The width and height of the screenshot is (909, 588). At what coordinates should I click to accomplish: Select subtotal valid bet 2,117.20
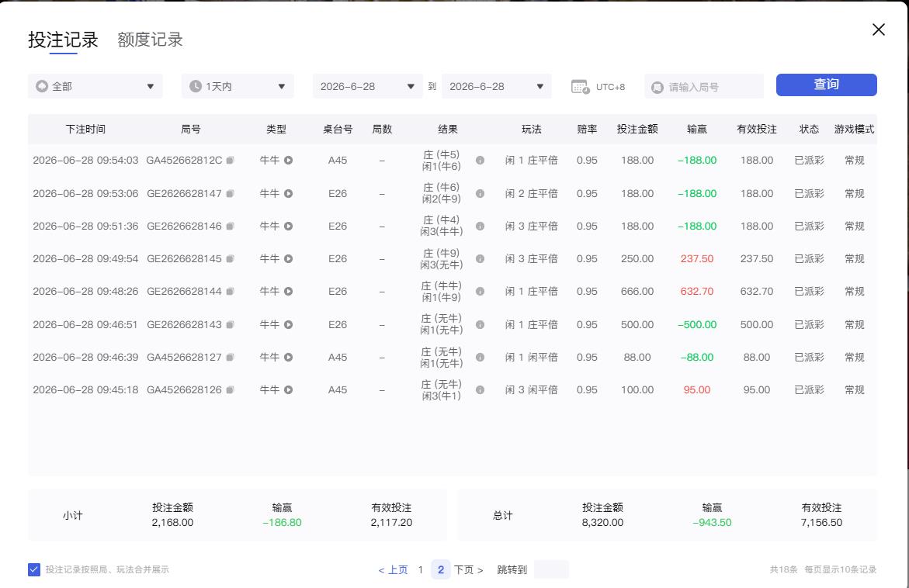coord(391,523)
